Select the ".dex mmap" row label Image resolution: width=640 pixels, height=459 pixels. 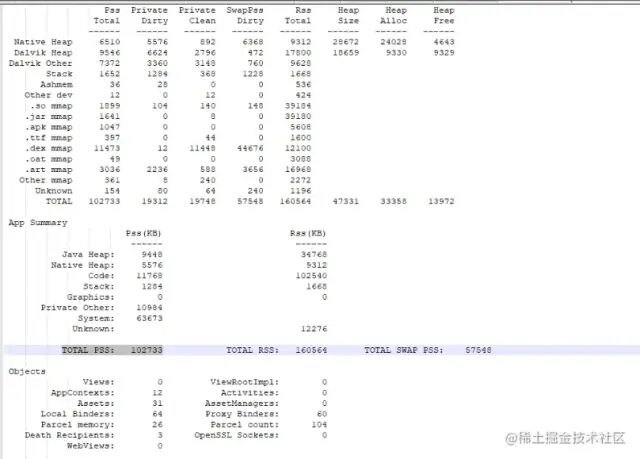[x=49, y=148]
